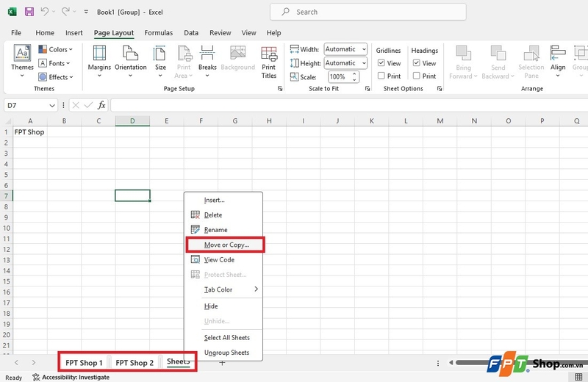Viewport: 588px width, 382px height.
Task: Open the paper Size options
Action: pos(160,62)
